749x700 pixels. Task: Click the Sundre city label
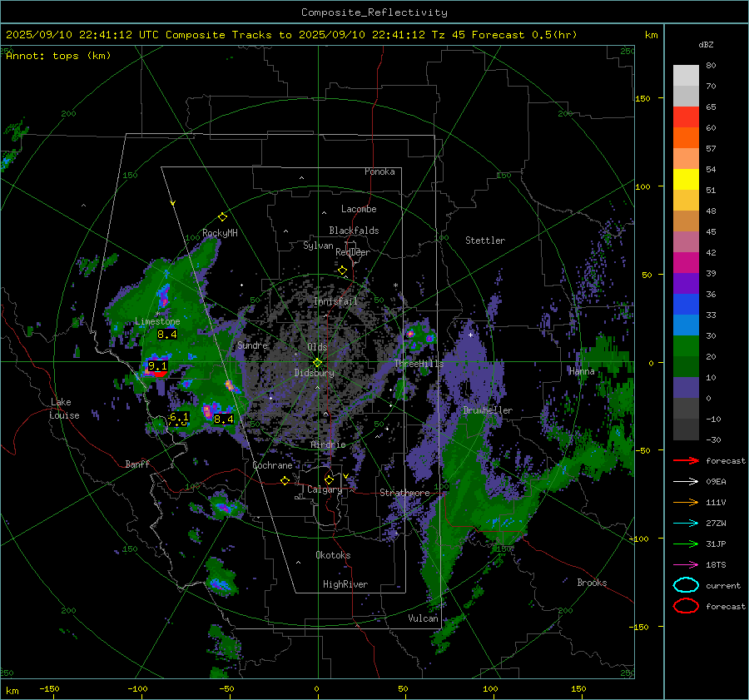point(252,345)
